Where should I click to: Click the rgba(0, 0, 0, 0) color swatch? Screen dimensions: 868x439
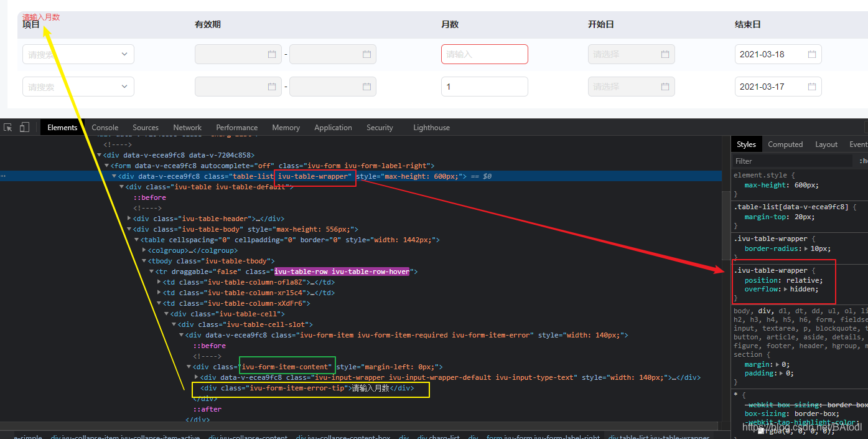pos(760,431)
